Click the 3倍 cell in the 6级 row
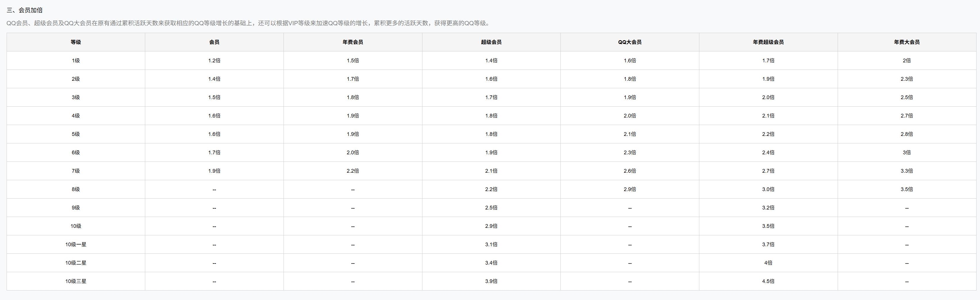 [907, 153]
